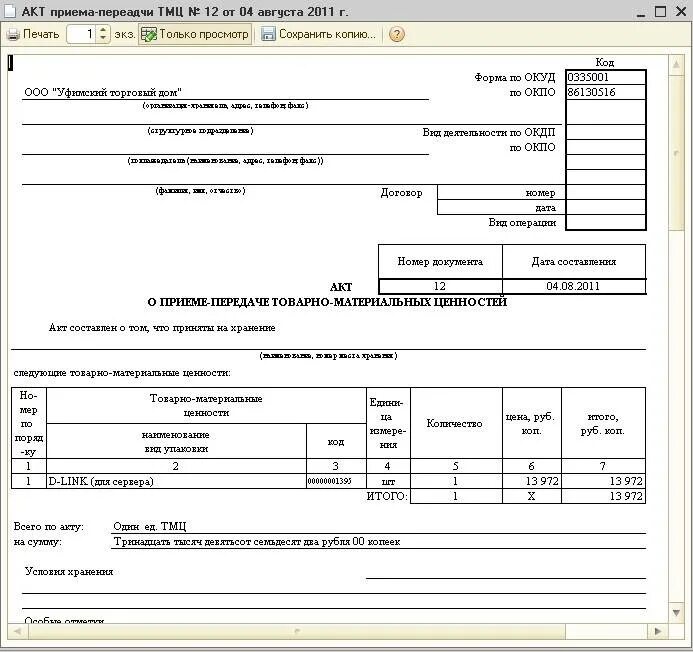Screen dimensions: 693x652
Task: Select the ИТОГО sum 13 972 cell
Action: point(603,496)
